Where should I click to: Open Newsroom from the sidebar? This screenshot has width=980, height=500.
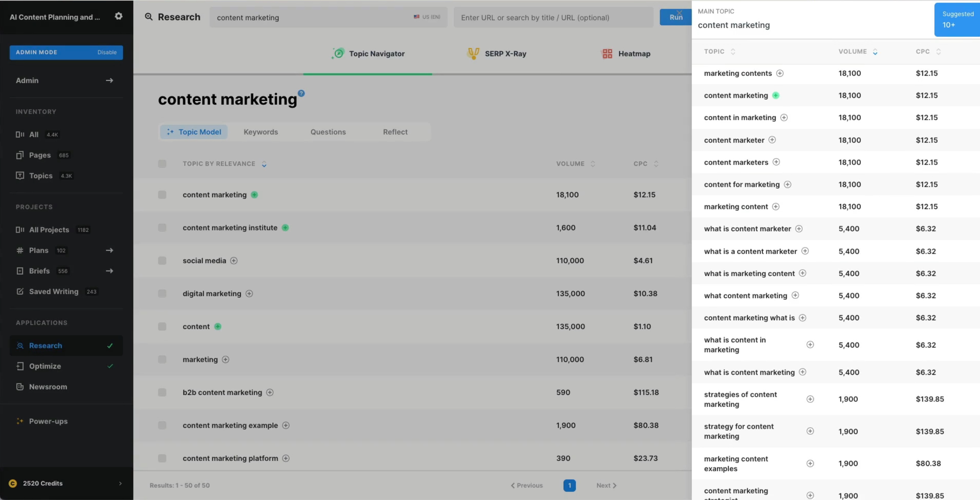point(48,387)
